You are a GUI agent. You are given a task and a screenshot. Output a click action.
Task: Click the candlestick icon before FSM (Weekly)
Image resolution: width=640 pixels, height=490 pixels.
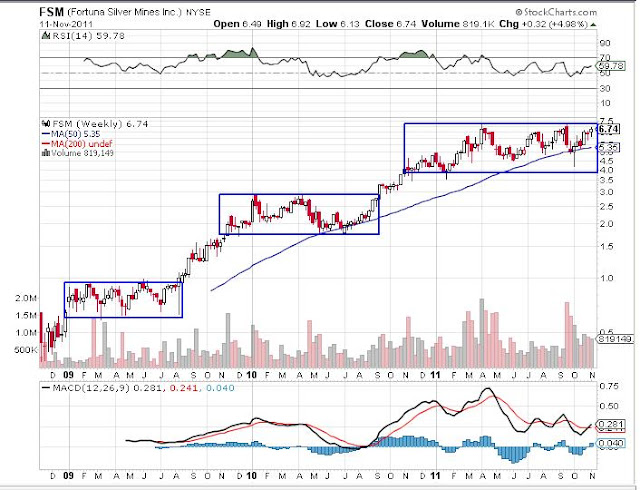point(46,123)
